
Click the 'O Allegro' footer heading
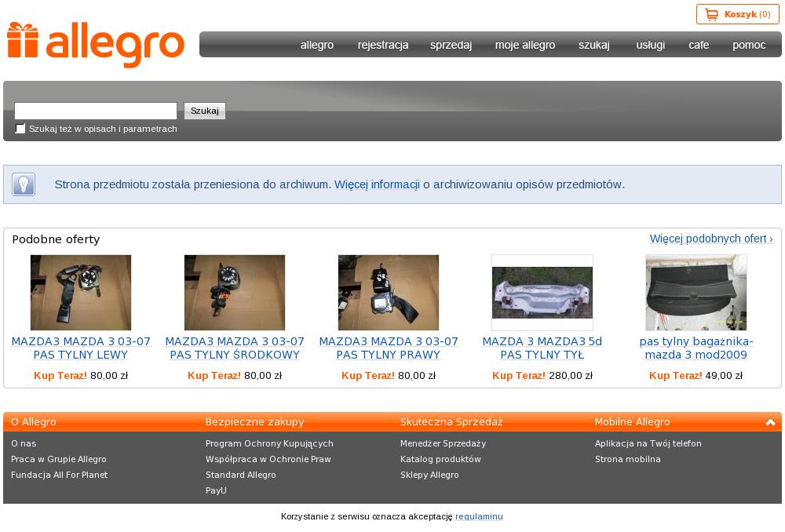point(34,422)
